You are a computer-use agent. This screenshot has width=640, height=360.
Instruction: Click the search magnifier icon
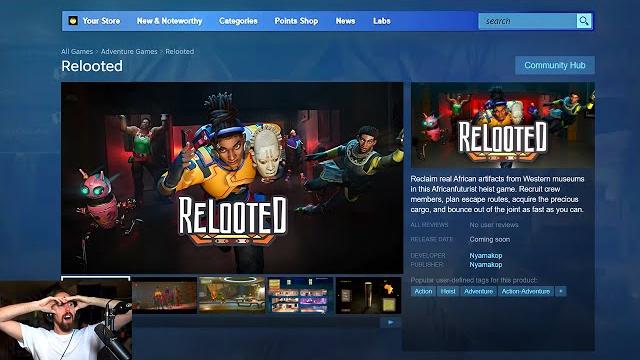[584, 21]
